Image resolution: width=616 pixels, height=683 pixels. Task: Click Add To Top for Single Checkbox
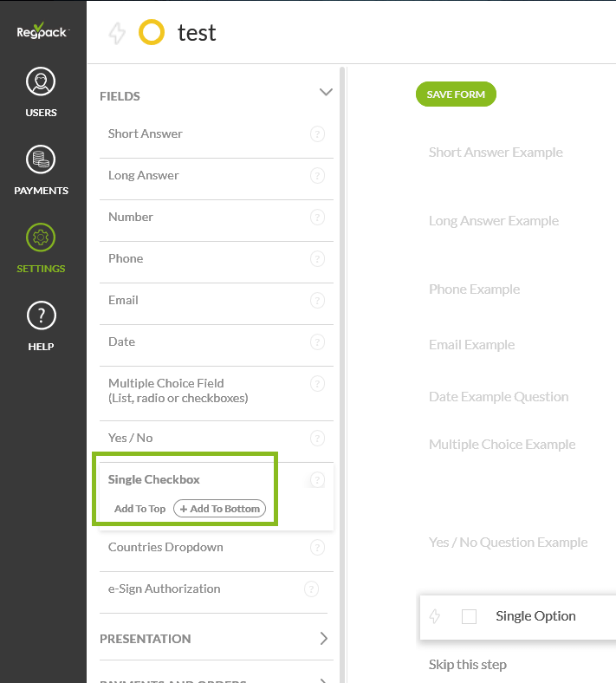pyautogui.click(x=139, y=509)
